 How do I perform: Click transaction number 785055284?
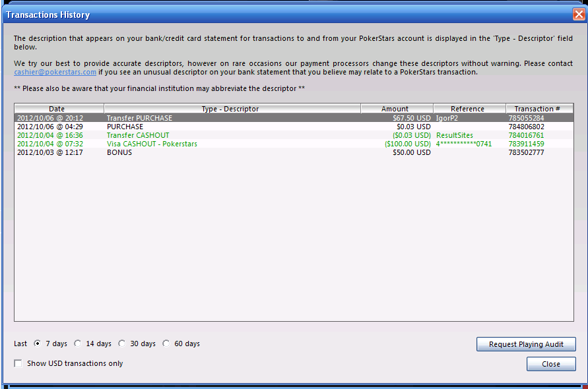coord(526,118)
